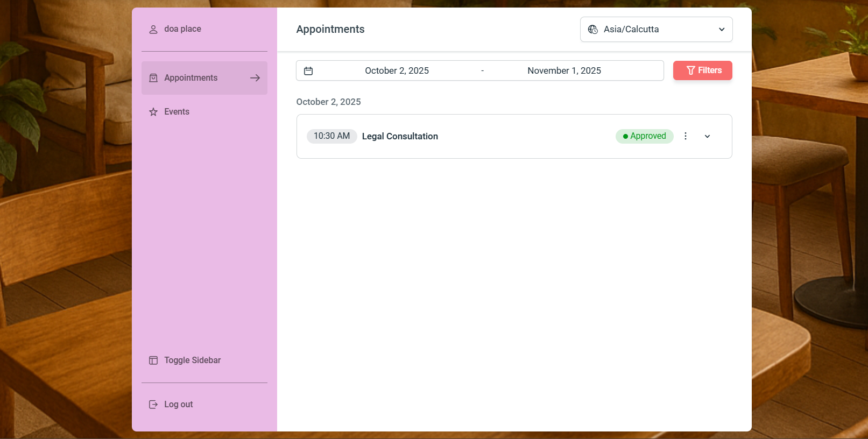Open the three-dot menu for Legal Consultation
The image size is (868, 439).
click(x=686, y=136)
